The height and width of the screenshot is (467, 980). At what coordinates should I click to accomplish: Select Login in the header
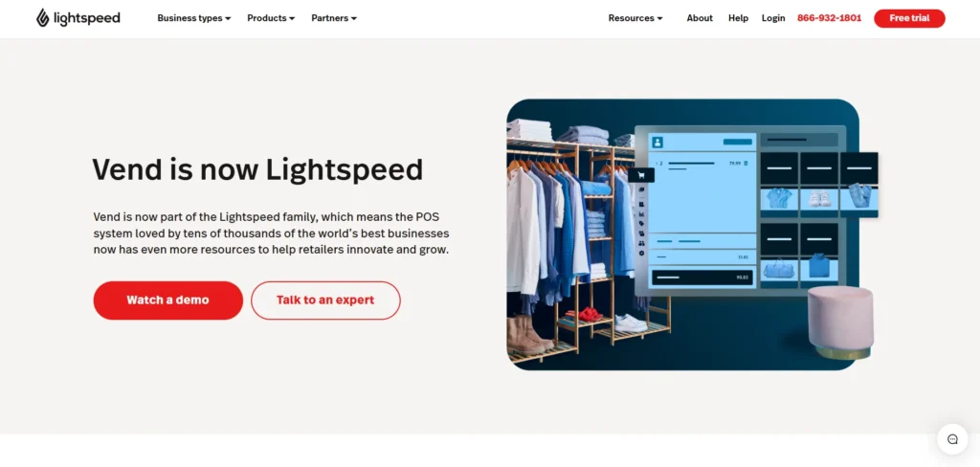coord(773,18)
